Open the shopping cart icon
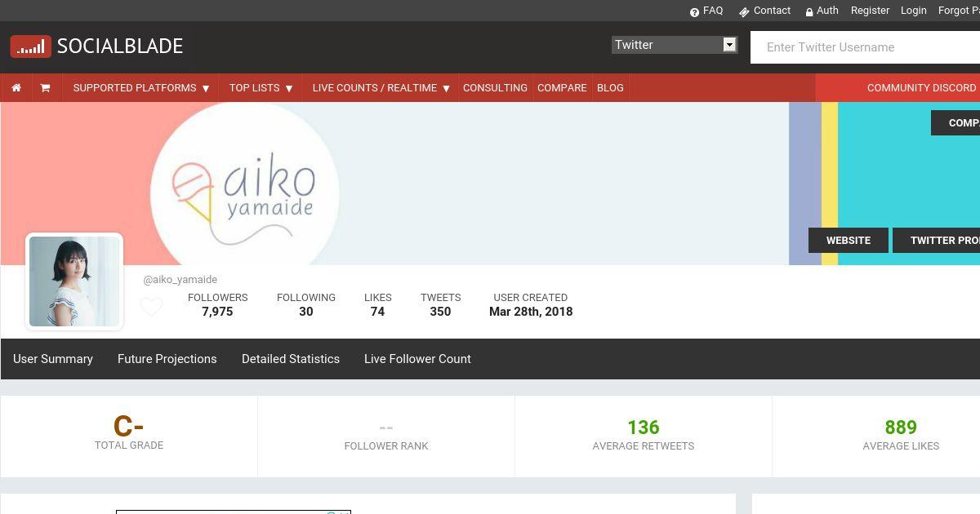This screenshot has height=514, width=980. 45,88
